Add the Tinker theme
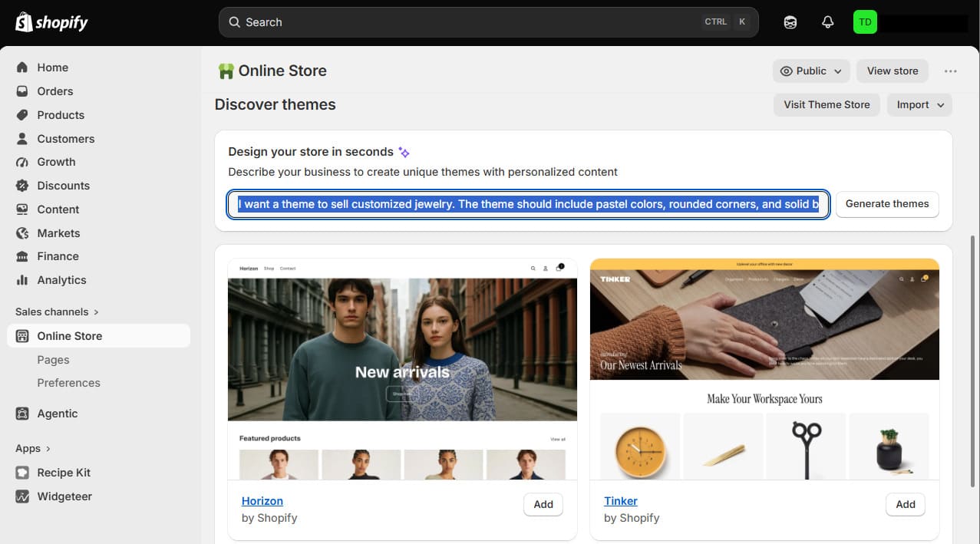Image resolution: width=980 pixels, height=544 pixels. click(x=906, y=504)
